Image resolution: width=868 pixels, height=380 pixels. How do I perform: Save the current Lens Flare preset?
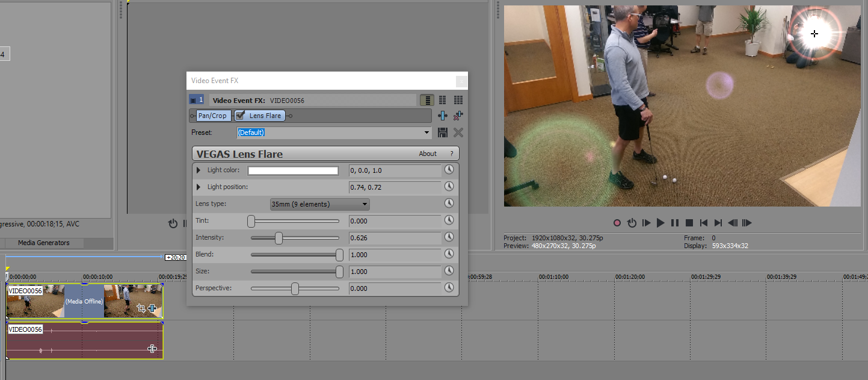pos(443,132)
